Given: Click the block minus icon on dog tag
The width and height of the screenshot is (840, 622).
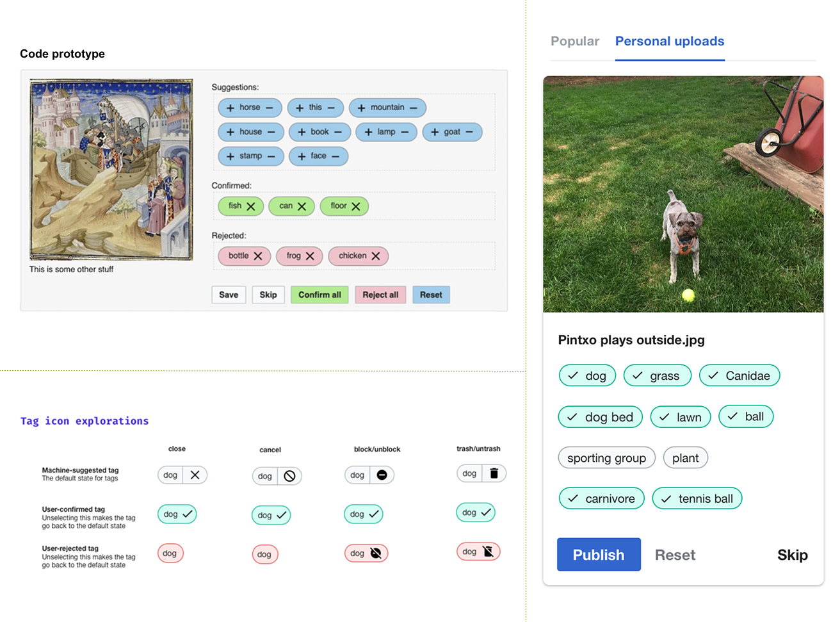Looking at the screenshot, I should (382, 475).
